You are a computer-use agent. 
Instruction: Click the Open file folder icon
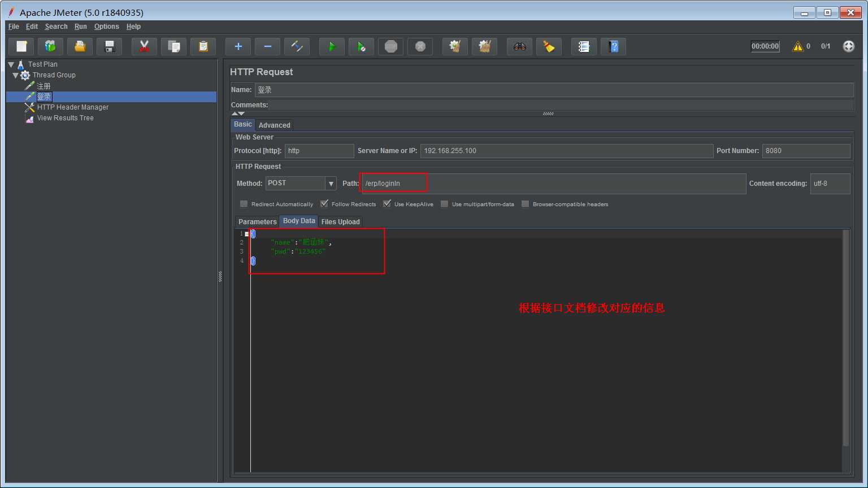[x=80, y=46]
